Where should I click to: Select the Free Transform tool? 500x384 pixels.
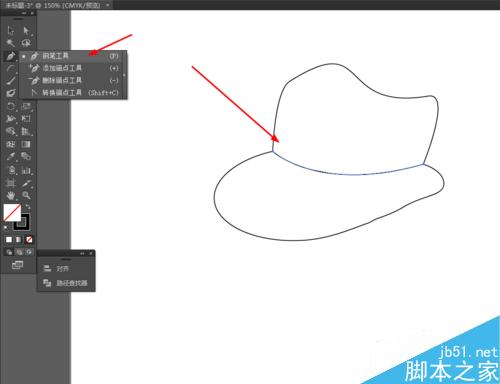pyautogui.click(x=26, y=119)
